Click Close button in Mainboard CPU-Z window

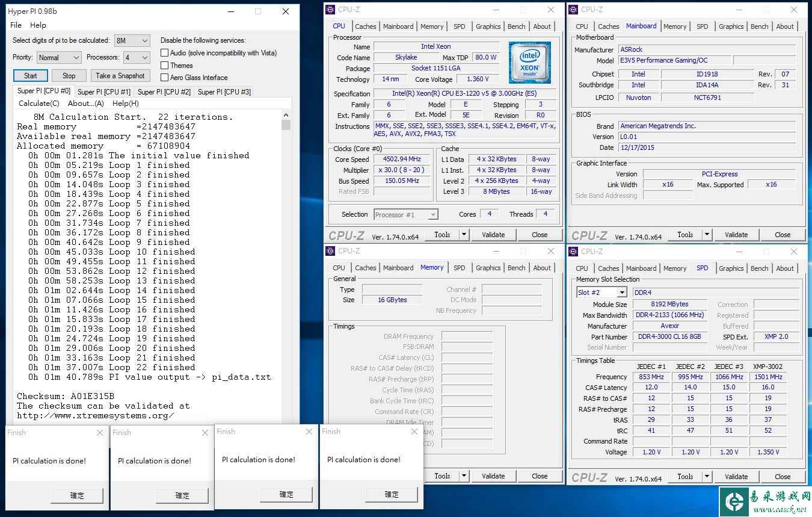tap(783, 235)
